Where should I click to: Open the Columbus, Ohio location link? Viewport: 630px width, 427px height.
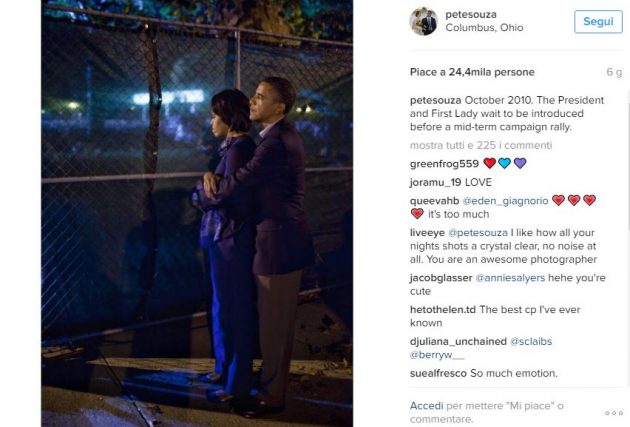(484, 28)
